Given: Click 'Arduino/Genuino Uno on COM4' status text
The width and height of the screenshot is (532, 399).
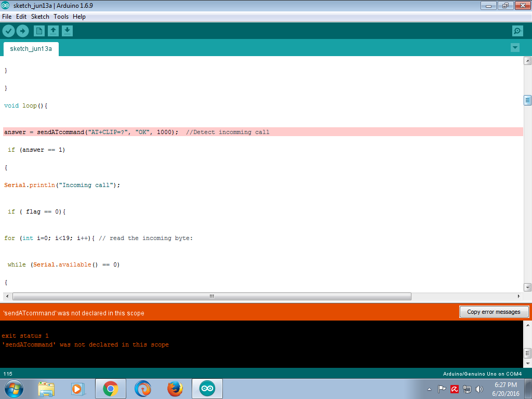Looking at the screenshot, I should click(482, 374).
